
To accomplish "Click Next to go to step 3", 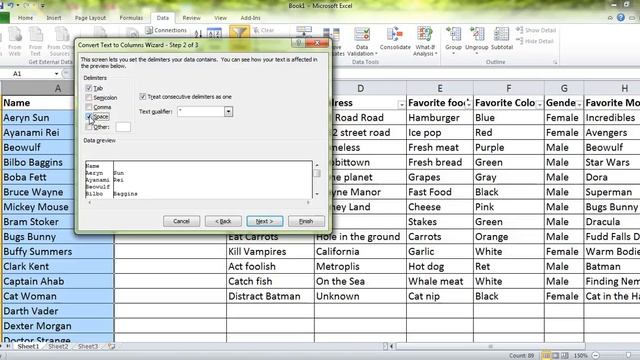I will (264, 221).
